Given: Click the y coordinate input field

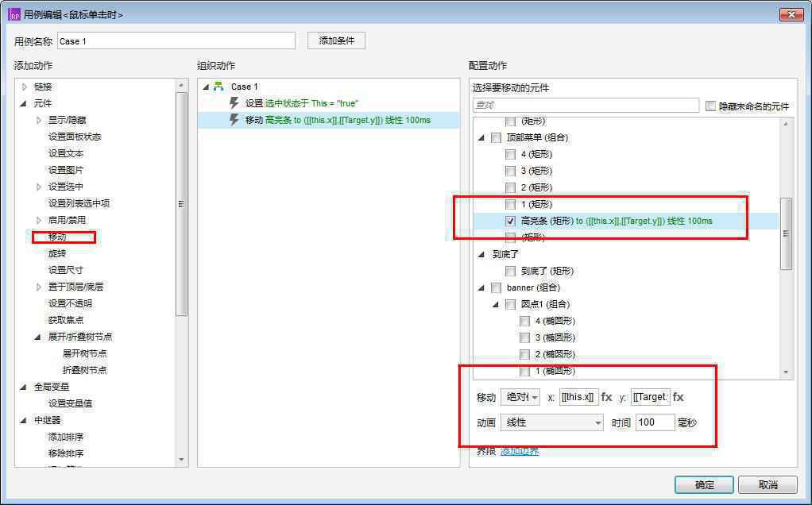Looking at the screenshot, I should click(x=651, y=397).
